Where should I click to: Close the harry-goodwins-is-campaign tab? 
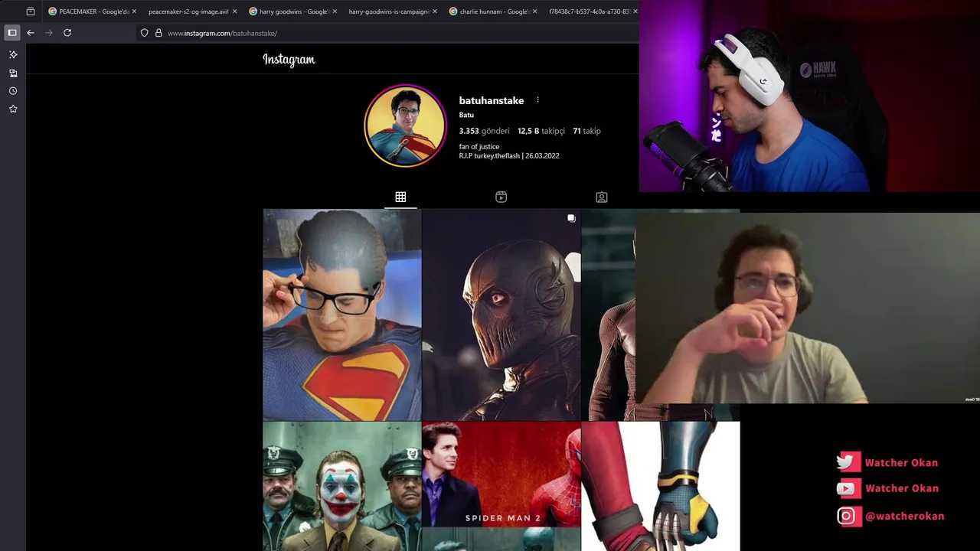[435, 11]
